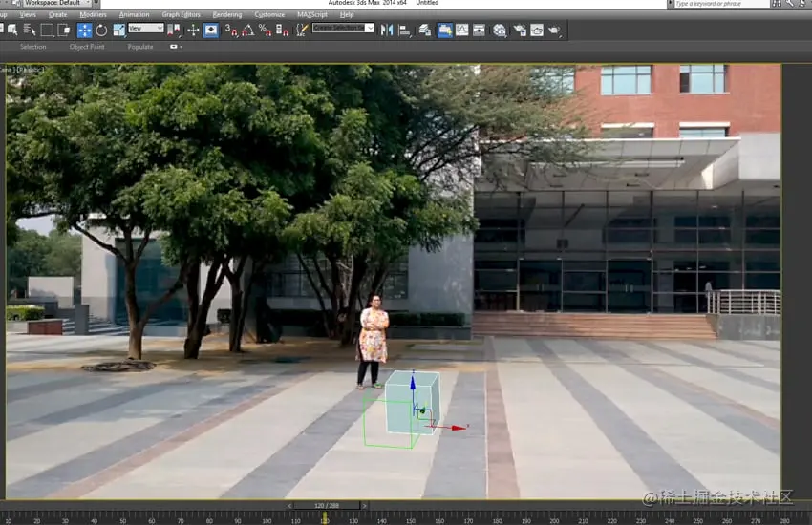Image resolution: width=812 pixels, height=525 pixels.
Task: Click Select by Name icon
Action: (29, 30)
